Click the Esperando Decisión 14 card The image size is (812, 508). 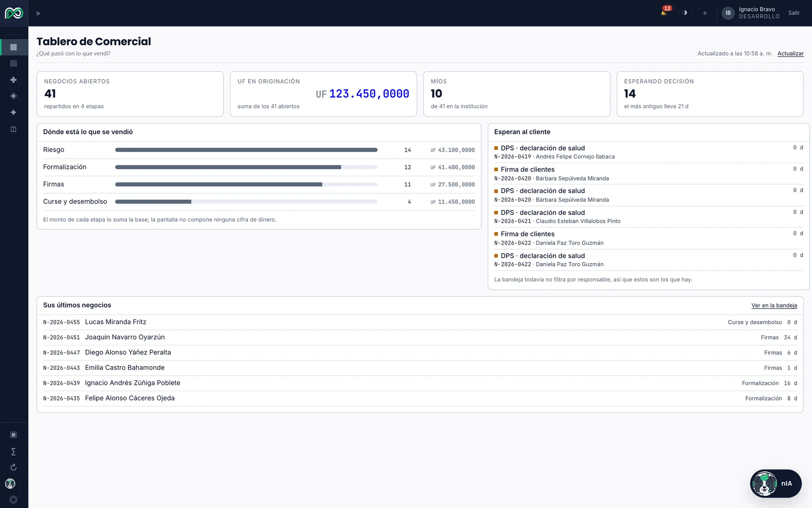coord(710,94)
